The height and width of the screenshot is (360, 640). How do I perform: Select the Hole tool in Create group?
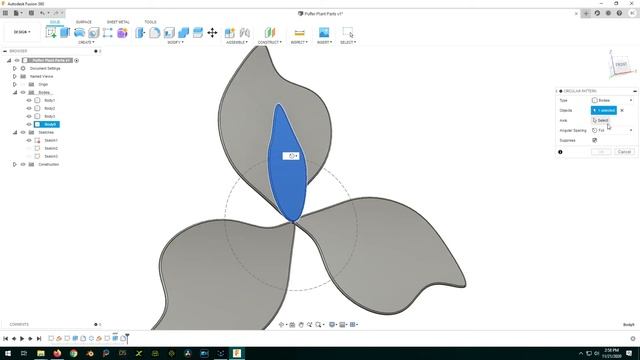[x=93, y=32]
